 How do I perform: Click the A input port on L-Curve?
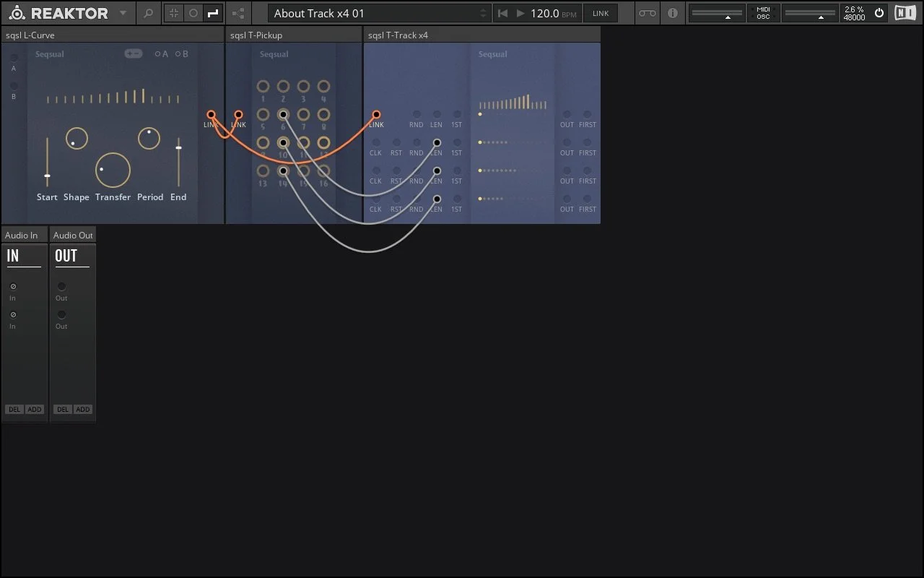point(13,58)
